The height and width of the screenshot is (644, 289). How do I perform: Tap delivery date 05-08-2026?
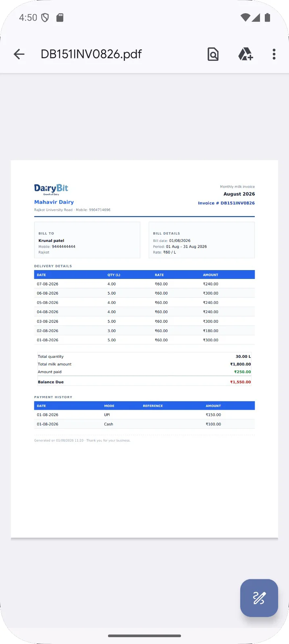point(48,303)
